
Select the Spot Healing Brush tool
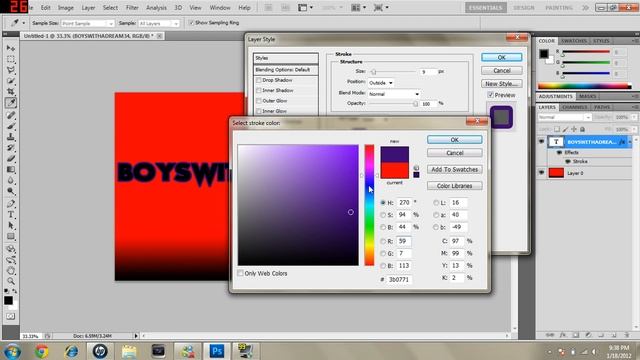[x=11, y=115]
